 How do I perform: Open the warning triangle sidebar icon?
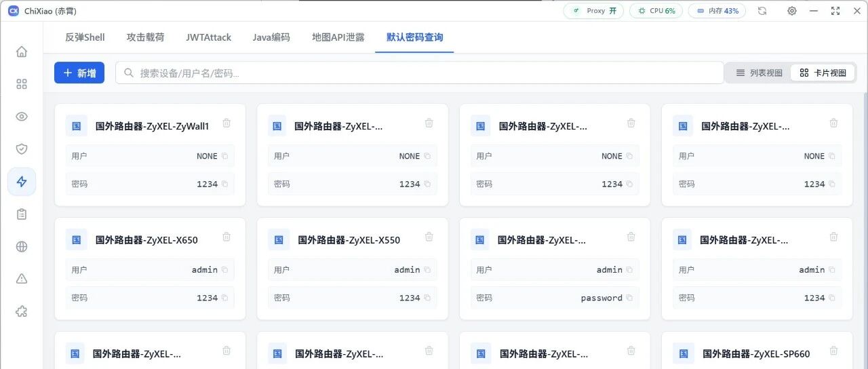[22, 279]
